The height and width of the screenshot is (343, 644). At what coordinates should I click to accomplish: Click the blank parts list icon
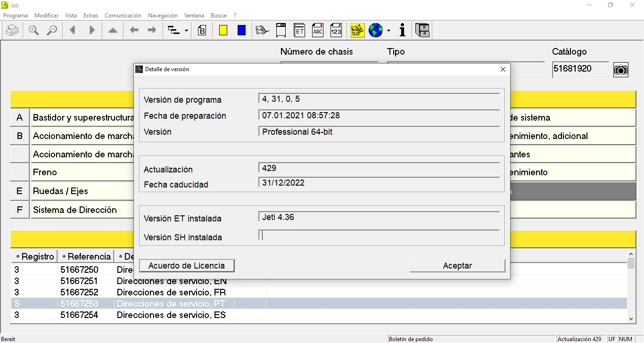281,31
